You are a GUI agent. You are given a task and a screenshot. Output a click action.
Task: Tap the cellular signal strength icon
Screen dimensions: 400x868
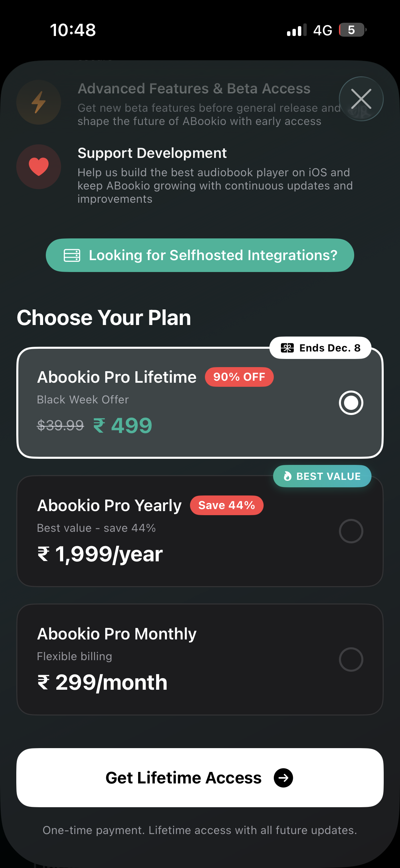tap(297, 30)
